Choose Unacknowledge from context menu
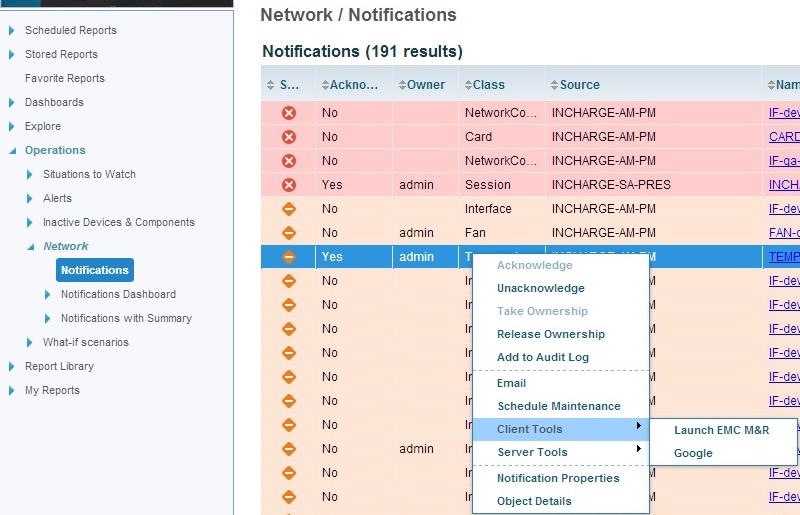This screenshot has height=515, width=800. pos(541,288)
